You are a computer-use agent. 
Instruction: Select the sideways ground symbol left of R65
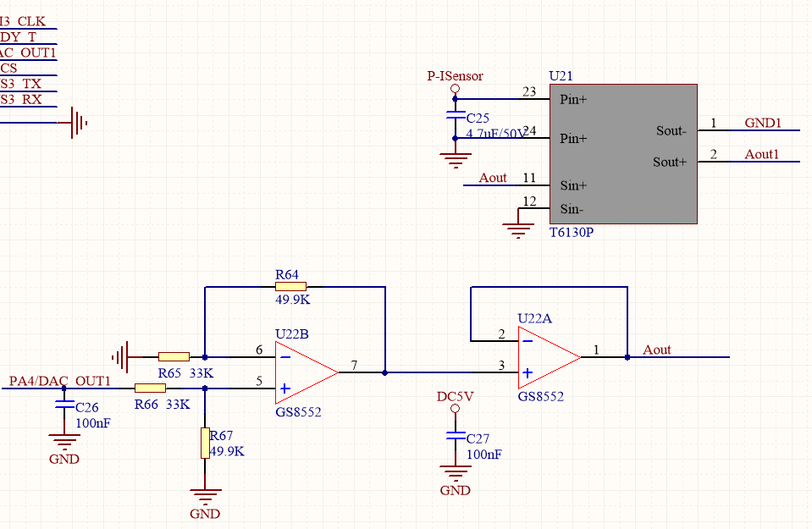point(120,356)
